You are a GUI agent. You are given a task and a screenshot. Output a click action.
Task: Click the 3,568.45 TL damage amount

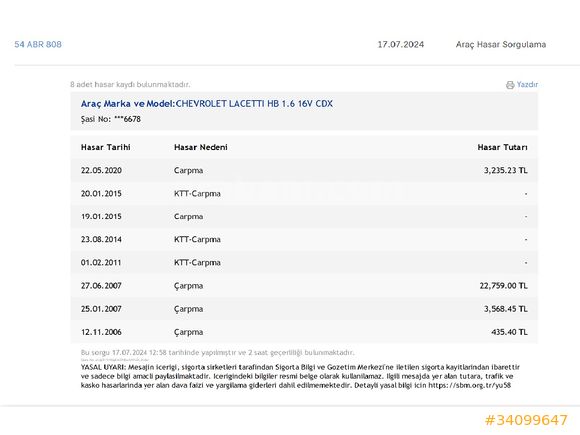click(506, 309)
